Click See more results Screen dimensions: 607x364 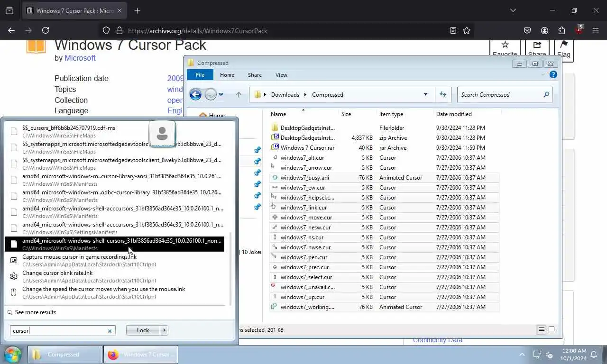pos(32,312)
